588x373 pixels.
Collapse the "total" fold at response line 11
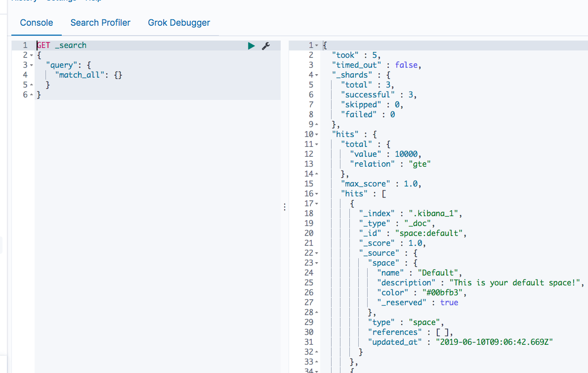[x=317, y=144]
